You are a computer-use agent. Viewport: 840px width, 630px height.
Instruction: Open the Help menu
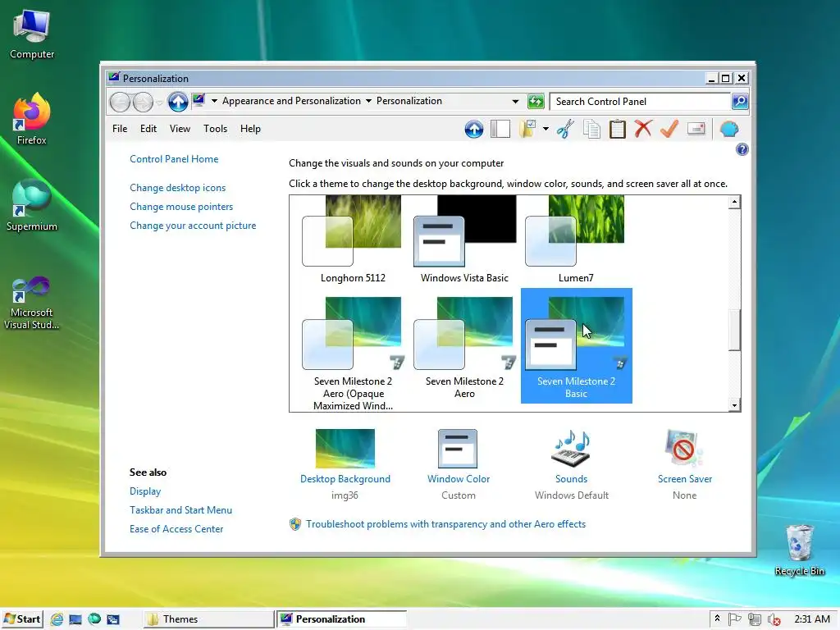(x=250, y=129)
